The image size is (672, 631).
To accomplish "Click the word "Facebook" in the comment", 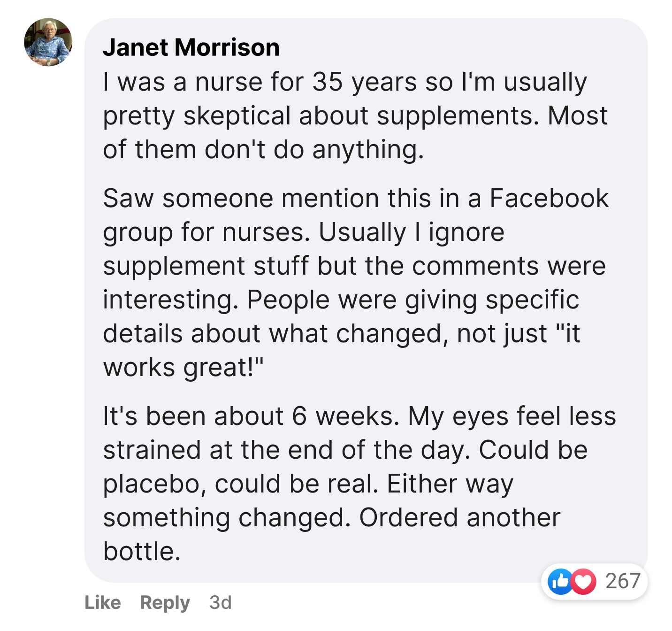I will (549, 198).
